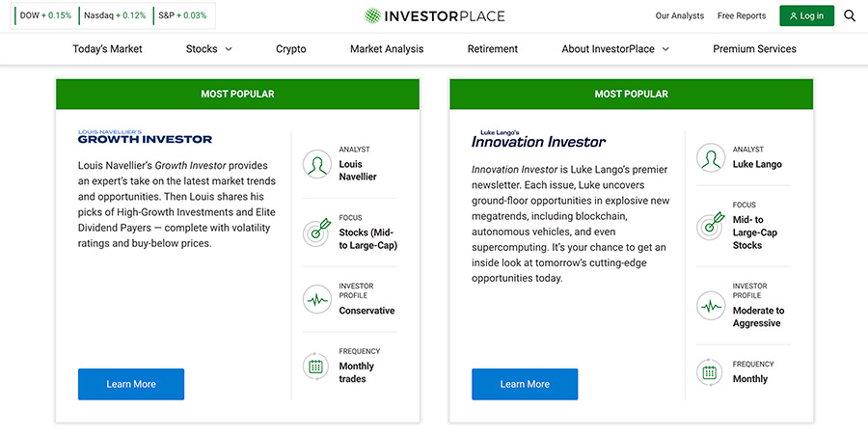868x438 pixels.
Task: Click Conservative investor profile pulse icon
Action: click(317, 300)
